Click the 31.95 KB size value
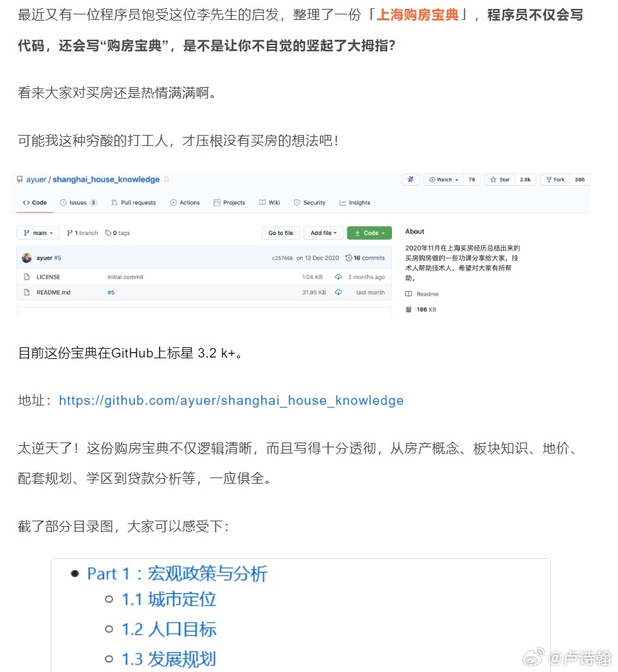 314,293
